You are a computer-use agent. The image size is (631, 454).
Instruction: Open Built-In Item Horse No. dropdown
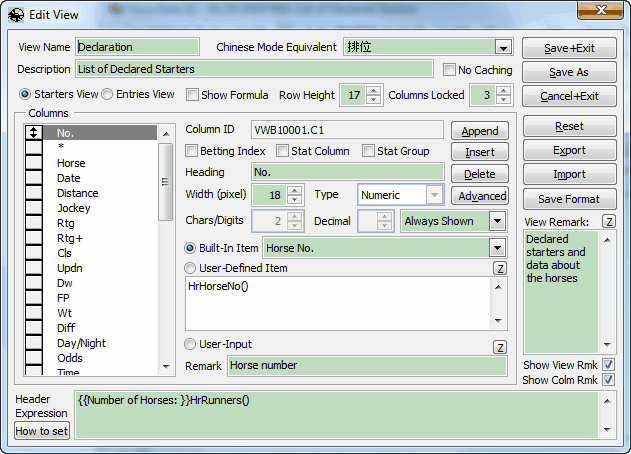(x=498, y=248)
